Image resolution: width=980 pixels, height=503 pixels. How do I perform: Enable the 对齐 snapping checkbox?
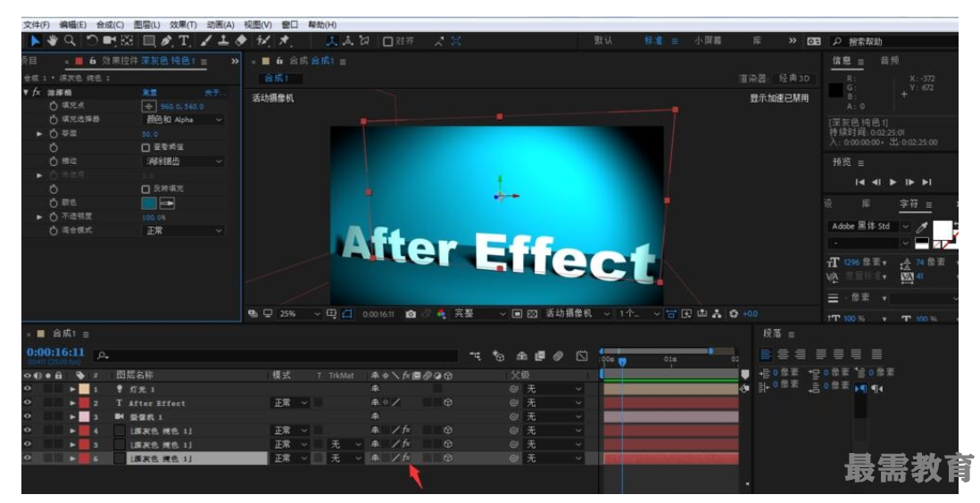pyautogui.click(x=388, y=41)
